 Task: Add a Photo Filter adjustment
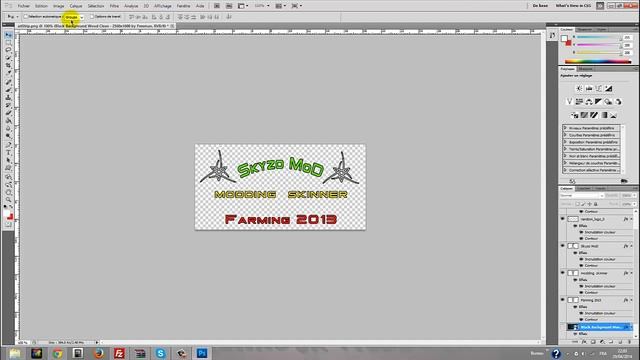pos(608,102)
